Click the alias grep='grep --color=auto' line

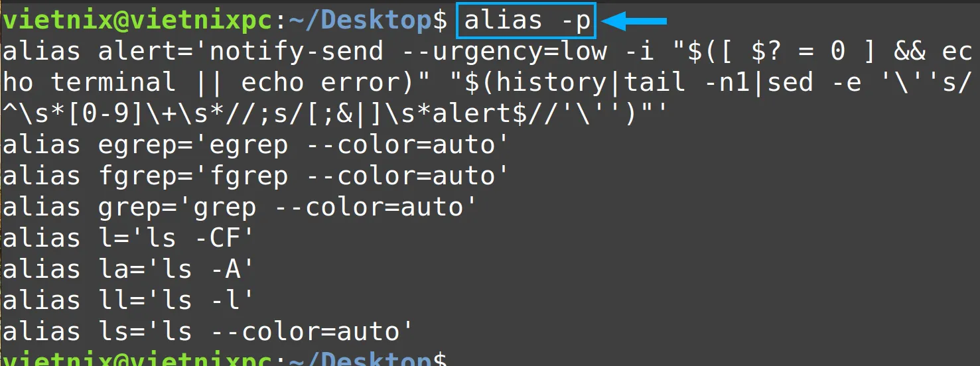[x=240, y=207]
